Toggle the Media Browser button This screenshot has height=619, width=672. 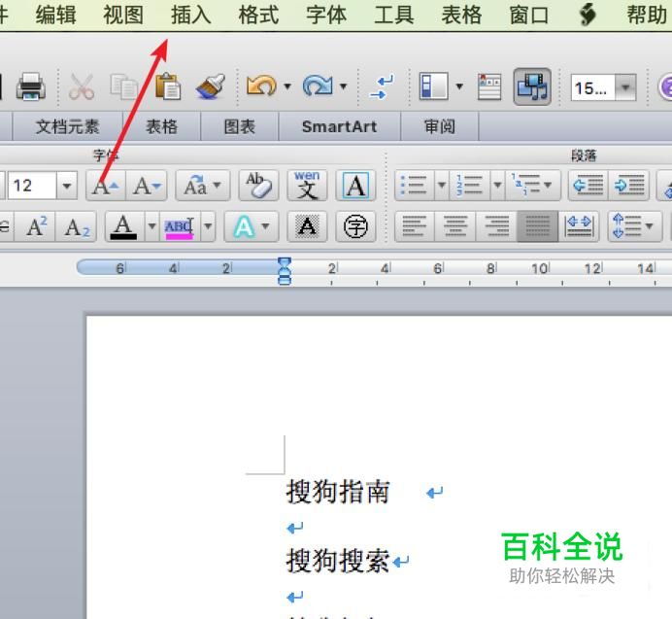click(532, 86)
